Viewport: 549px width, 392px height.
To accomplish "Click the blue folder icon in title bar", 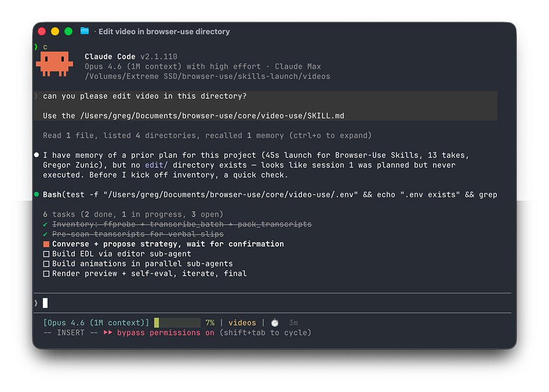I will coord(85,31).
